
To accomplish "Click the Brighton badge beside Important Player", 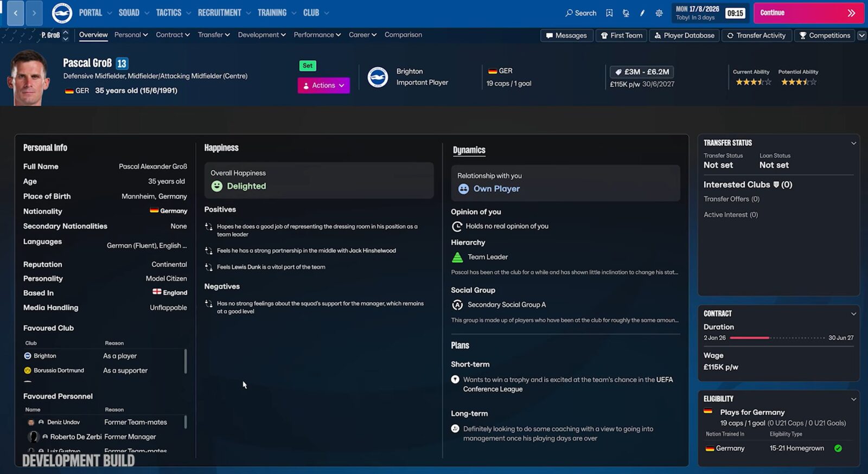I will 378,77.
